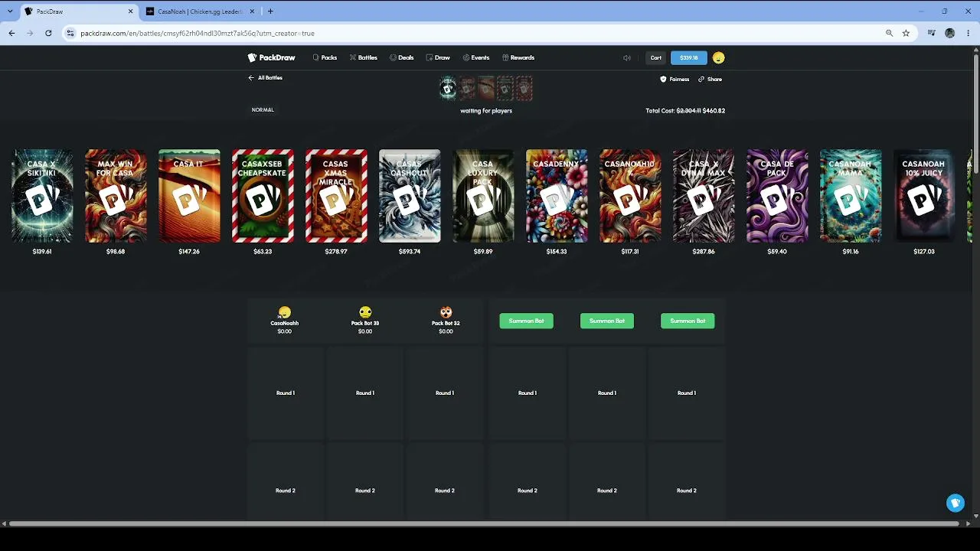Open a new browser tab
This screenshot has width=980, height=551.
(270, 11)
